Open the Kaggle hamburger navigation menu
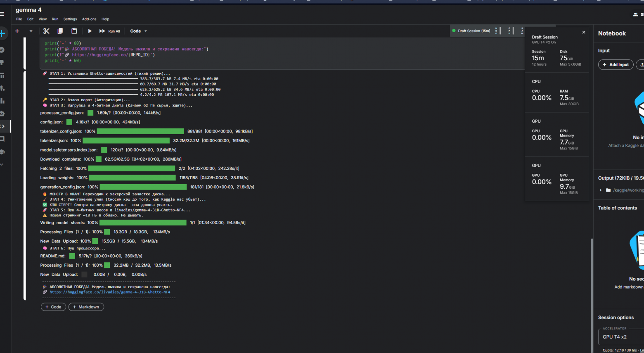Image resolution: width=644 pixels, height=353 pixels. pyautogui.click(x=2, y=14)
